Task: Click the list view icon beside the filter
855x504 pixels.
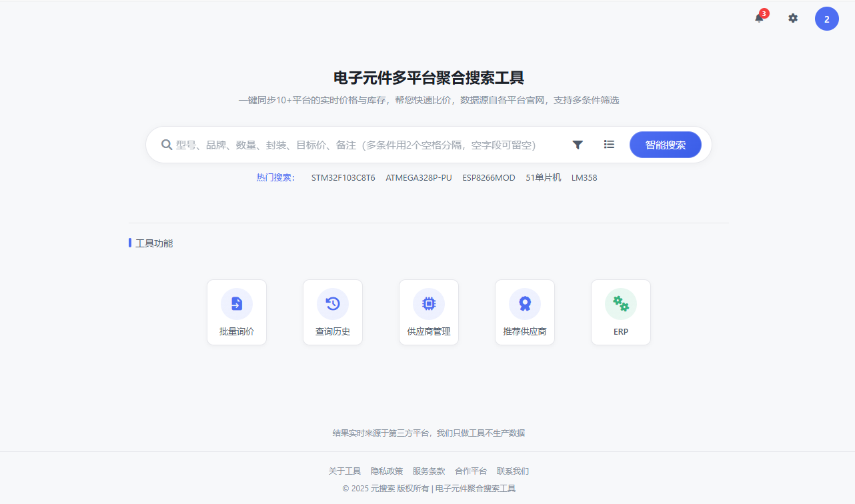Action: [608, 144]
